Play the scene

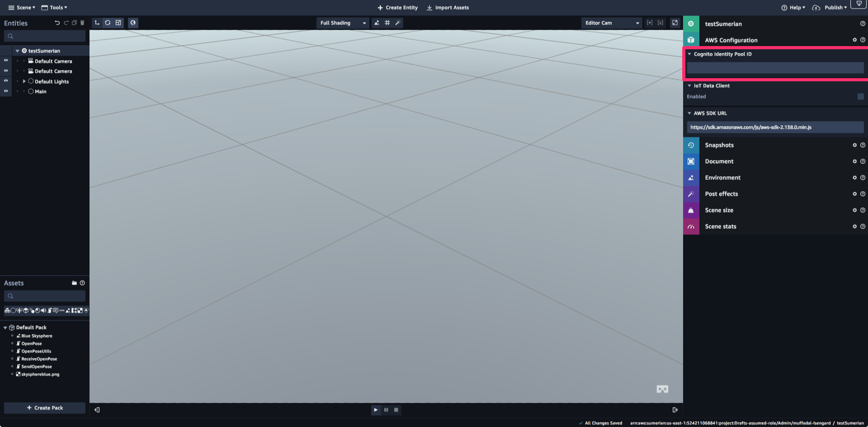[x=376, y=410]
